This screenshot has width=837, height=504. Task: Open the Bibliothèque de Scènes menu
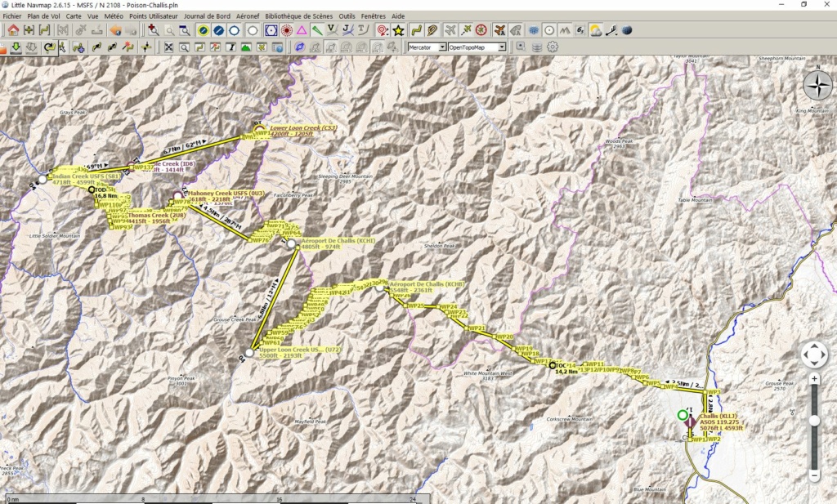click(298, 16)
